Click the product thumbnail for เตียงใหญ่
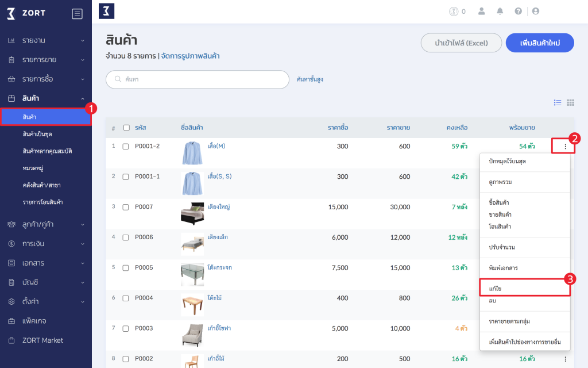Screen dimensions: 588x368 (x=192, y=212)
